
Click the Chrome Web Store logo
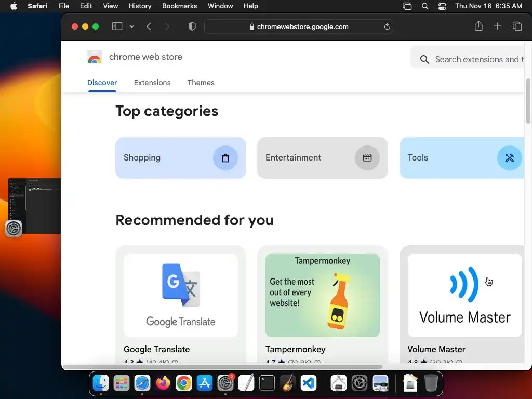(95, 57)
